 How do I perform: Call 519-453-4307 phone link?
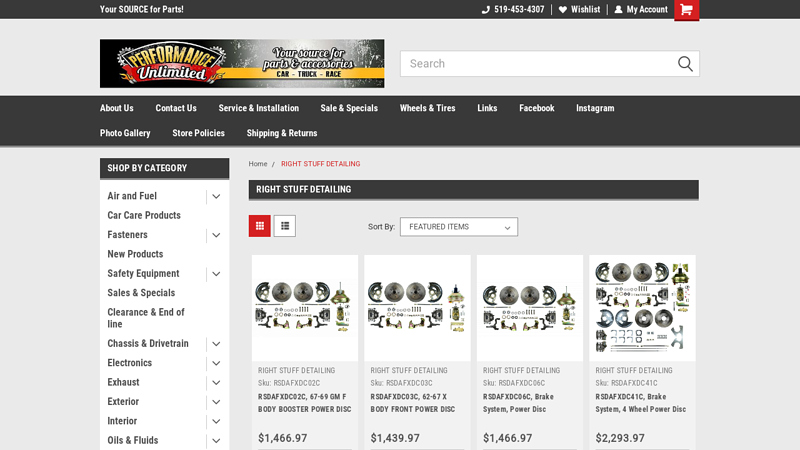click(519, 10)
